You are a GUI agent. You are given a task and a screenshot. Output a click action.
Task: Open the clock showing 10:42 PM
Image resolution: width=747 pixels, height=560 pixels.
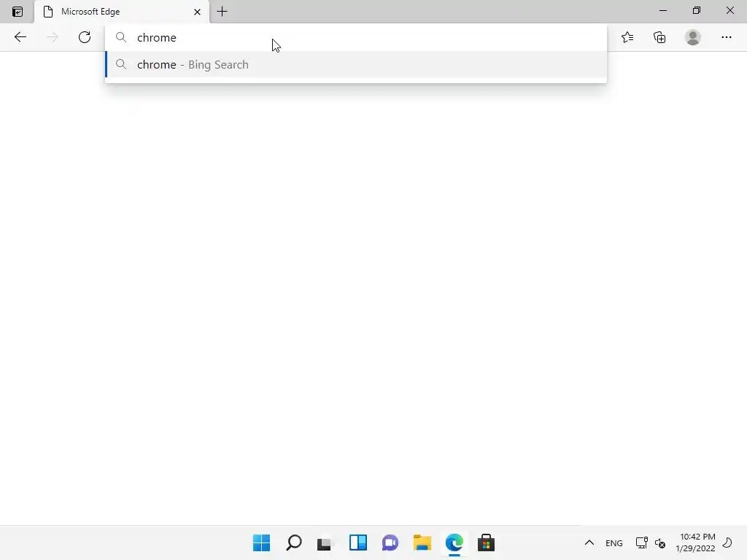click(x=695, y=542)
